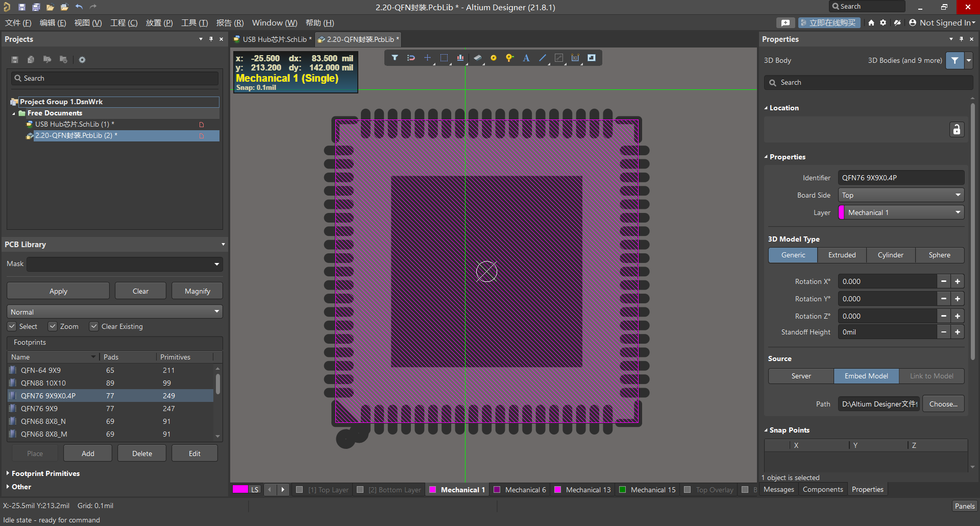Open the 放置 (P) menu
This screenshot has height=526, width=980.
pos(159,23)
